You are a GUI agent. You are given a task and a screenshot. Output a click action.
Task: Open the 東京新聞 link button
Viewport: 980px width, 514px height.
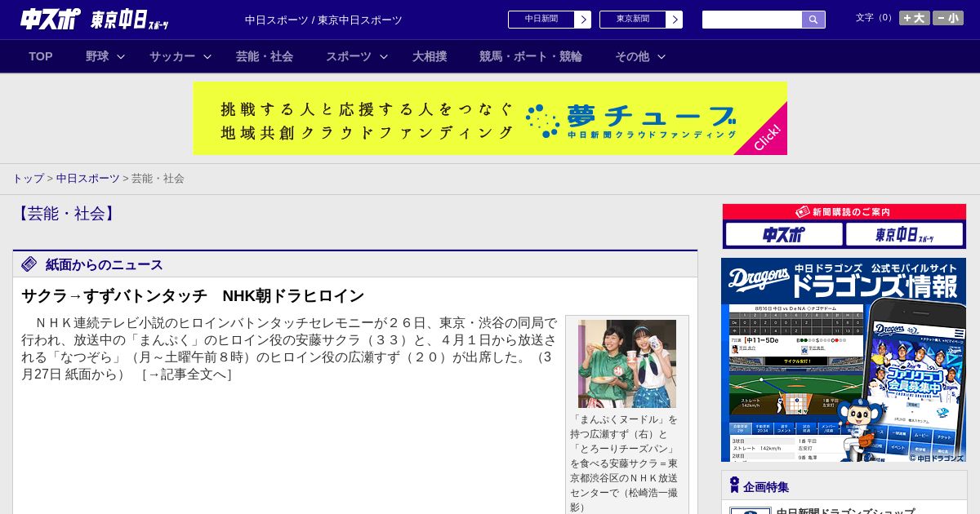[x=633, y=20]
